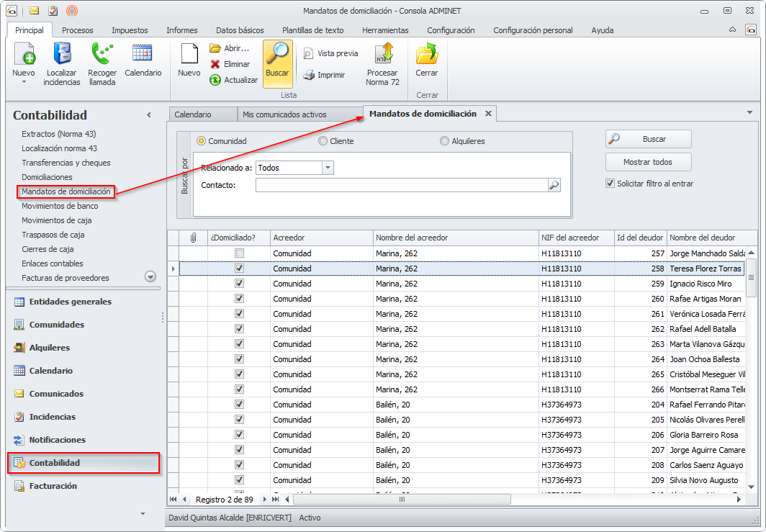
Task: Click the Cerrar folder icon in ribbon
Action: (x=427, y=55)
